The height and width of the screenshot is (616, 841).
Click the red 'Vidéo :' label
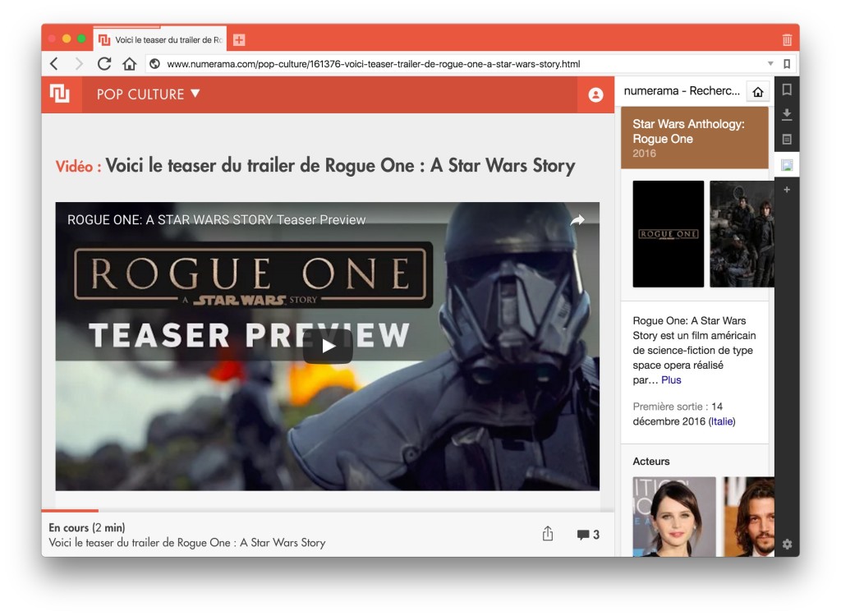78,167
